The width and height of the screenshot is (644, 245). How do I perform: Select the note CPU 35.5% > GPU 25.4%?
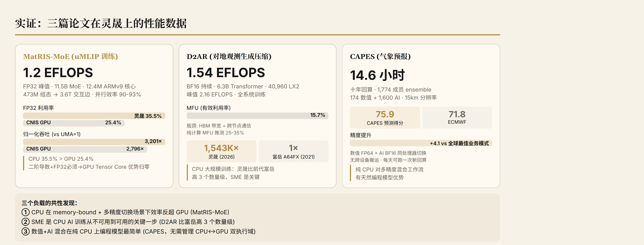click(x=61, y=159)
